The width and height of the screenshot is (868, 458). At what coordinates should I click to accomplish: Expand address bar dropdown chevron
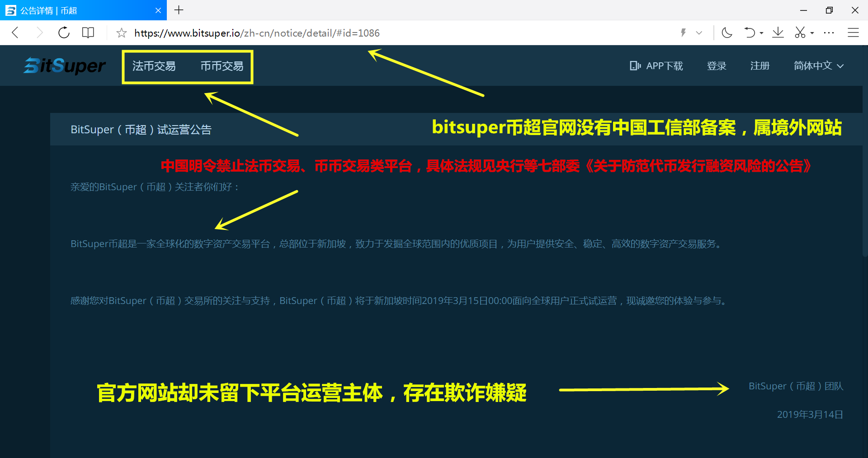(699, 33)
